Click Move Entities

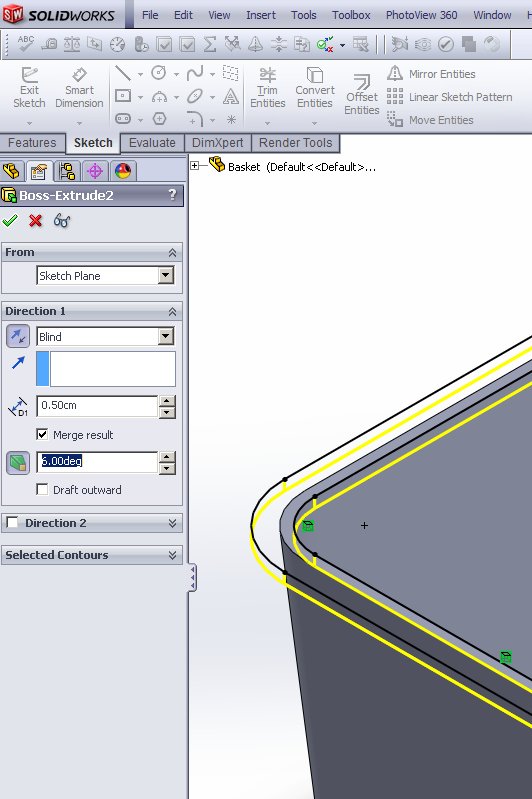(430, 120)
